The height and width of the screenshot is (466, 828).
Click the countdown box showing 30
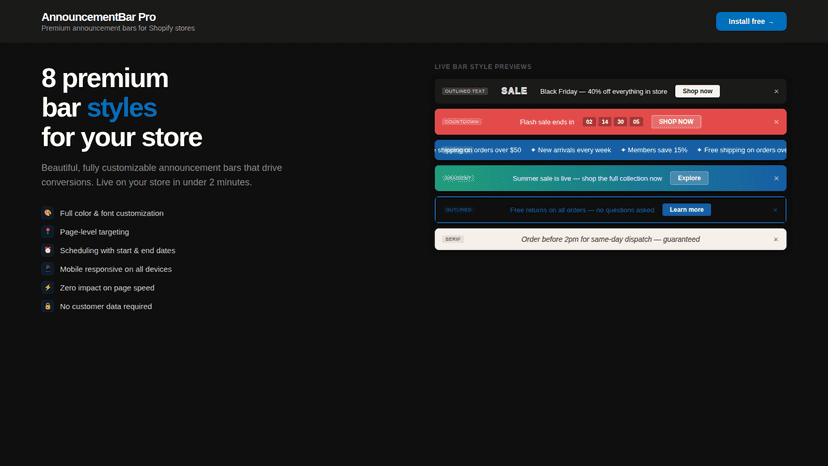[x=620, y=122]
